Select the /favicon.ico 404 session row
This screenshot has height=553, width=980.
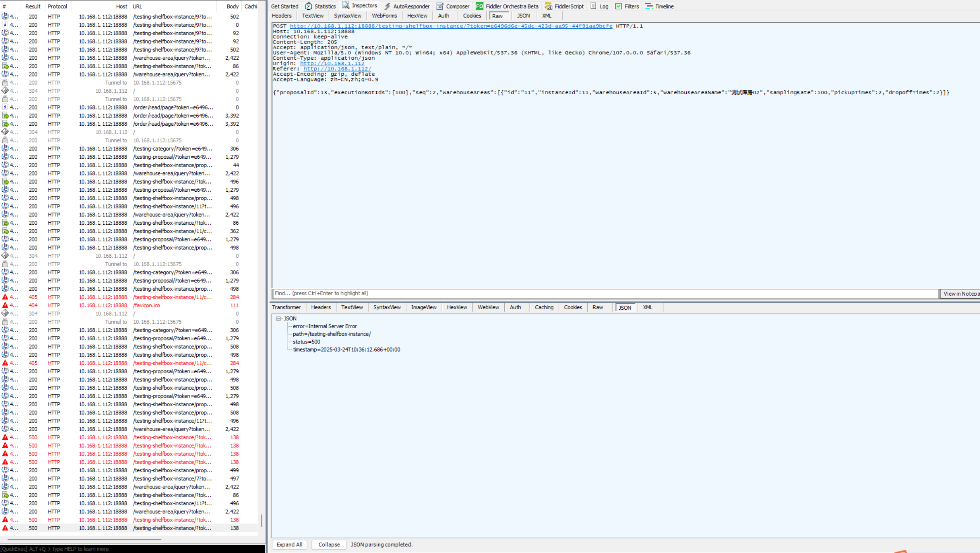point(129,305)
